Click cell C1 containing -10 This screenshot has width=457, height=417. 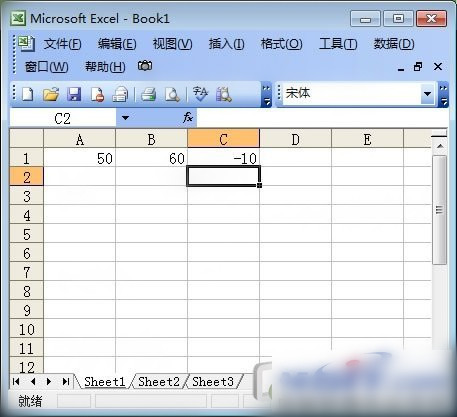223,158
